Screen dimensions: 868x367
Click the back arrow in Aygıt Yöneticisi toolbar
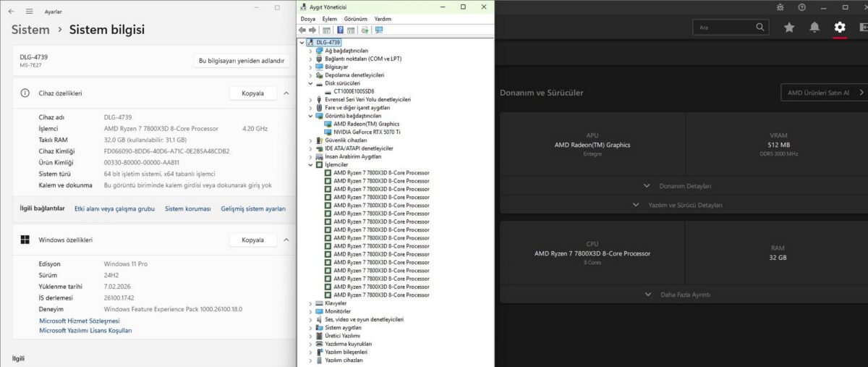pyautogui.click(x=302, y=30)
